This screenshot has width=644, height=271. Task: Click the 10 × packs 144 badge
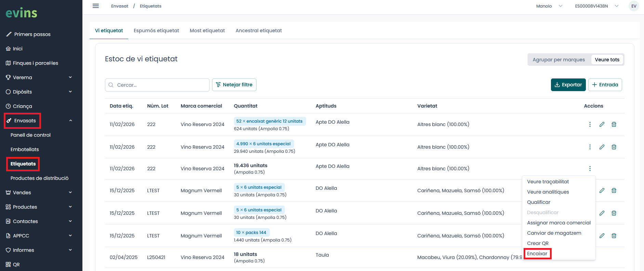click(x=252, y=233)
